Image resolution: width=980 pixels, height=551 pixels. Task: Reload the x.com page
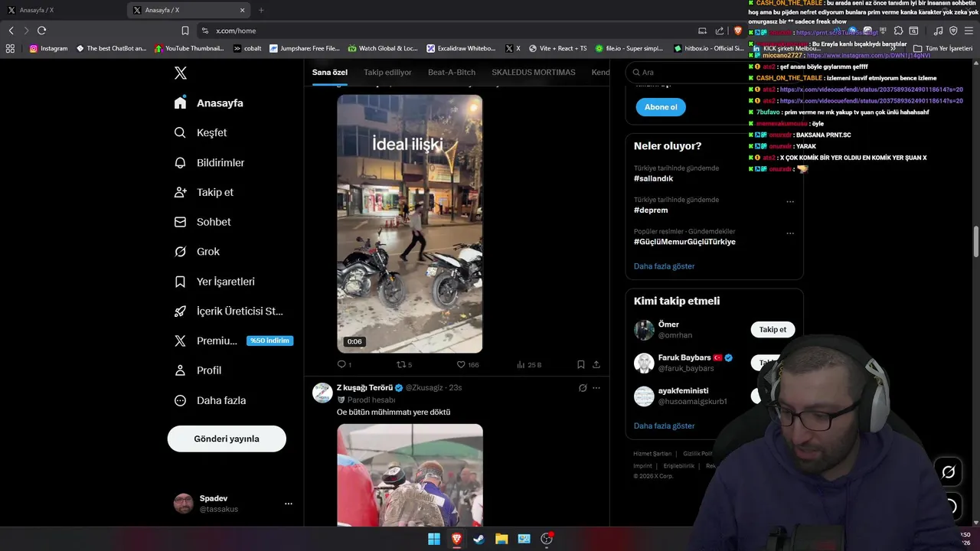pyautogui.click(x=41, y=31)
